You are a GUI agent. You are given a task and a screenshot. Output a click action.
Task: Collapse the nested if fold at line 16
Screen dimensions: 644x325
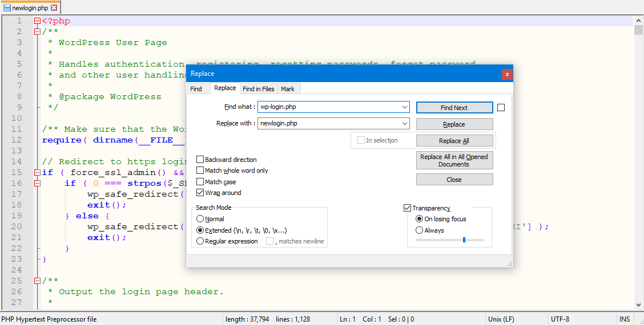[x=37, y=184]
